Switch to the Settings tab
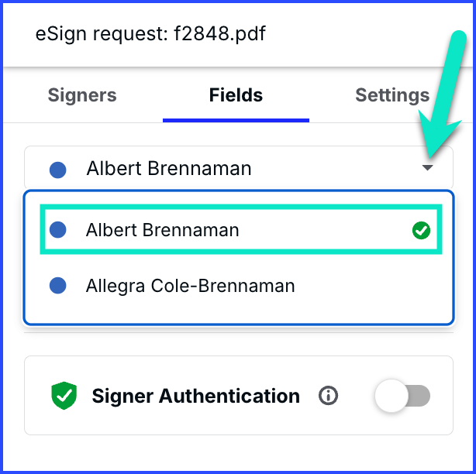This screenshot has height=474, width=476. tap(392, 95)
